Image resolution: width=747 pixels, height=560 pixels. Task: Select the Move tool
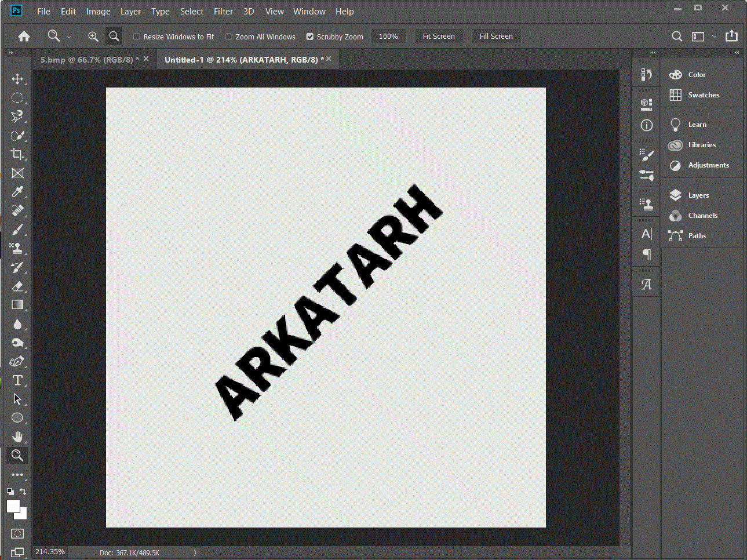pyautogui.click(x=17, y=79)
